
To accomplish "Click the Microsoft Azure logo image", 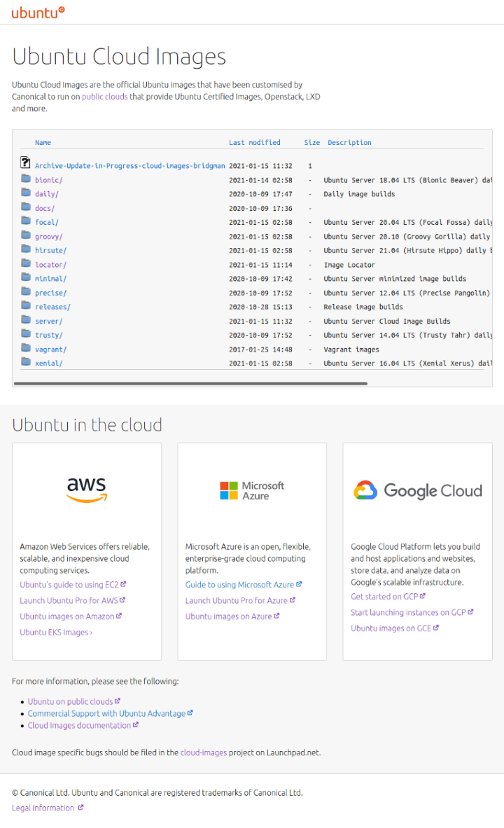I will [x=252, y=490].
